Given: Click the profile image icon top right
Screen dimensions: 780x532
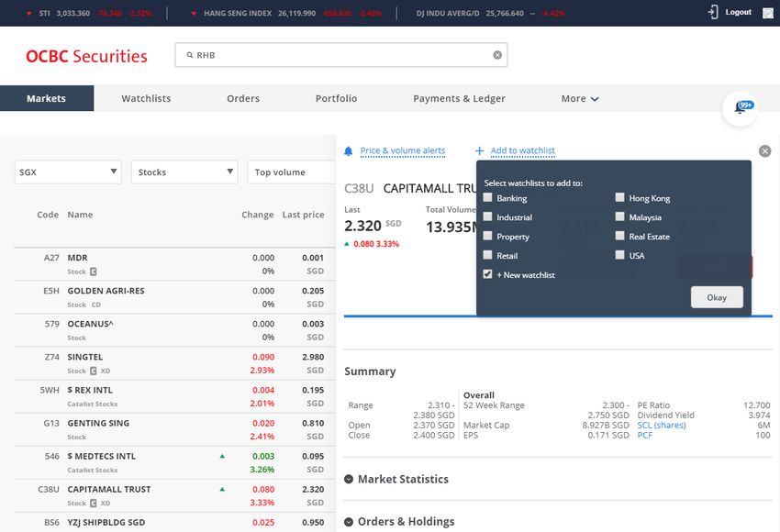Looking at the screenshot, I should 768,13.
